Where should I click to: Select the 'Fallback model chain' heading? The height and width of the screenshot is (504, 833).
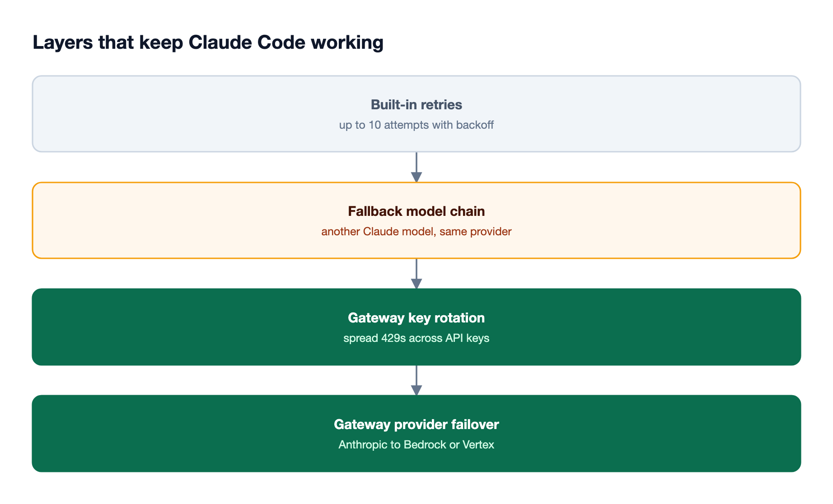(x=416, y=211)
